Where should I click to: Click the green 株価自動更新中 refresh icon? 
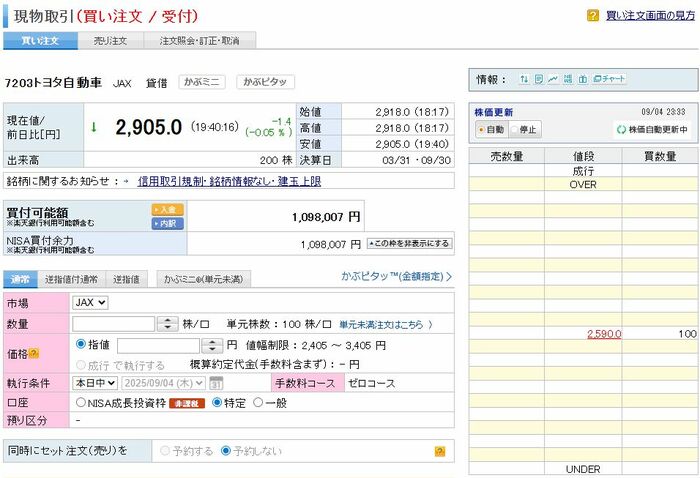point(621,130)
